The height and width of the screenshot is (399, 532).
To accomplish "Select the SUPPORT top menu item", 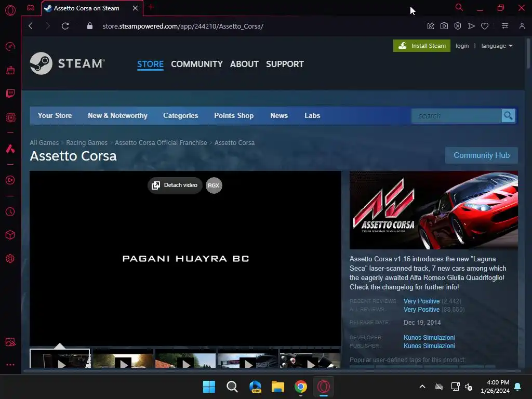I will pyautogui.click(x=285, y=64).
